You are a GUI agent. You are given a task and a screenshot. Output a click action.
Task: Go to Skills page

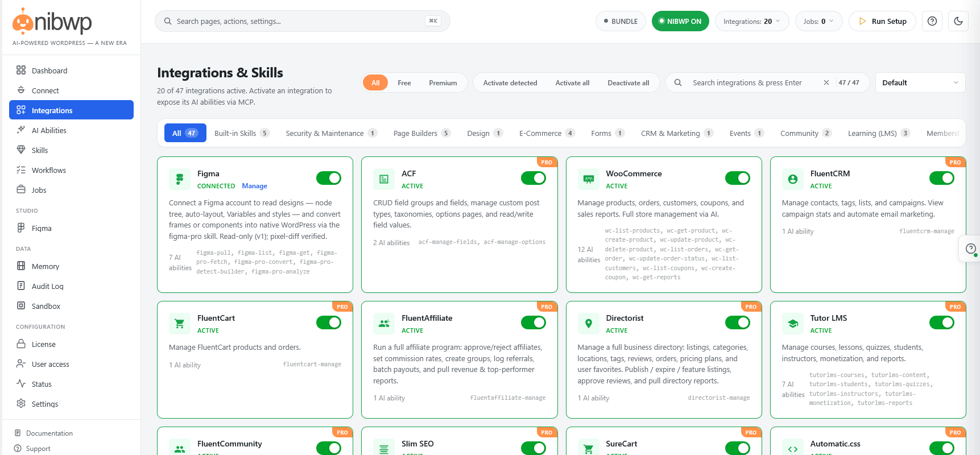[71, 150]
